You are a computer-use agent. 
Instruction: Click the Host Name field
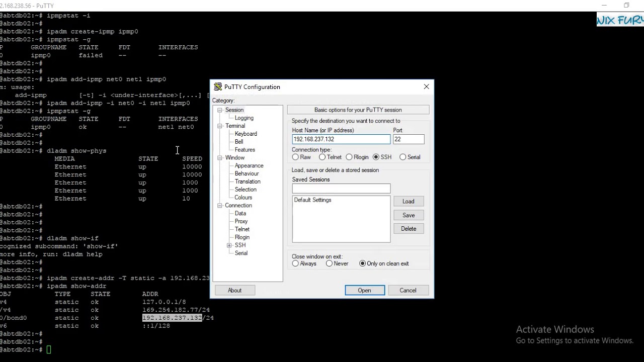(x=341, y=139)
